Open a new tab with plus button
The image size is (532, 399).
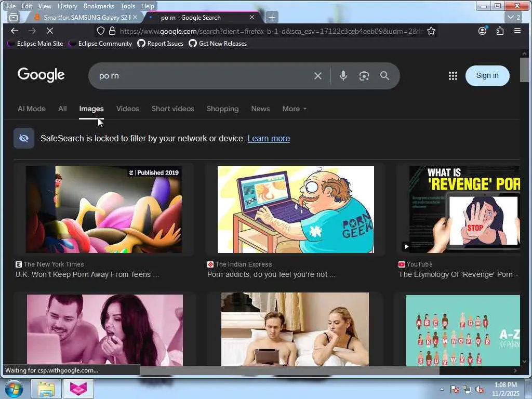click(272, 17)
